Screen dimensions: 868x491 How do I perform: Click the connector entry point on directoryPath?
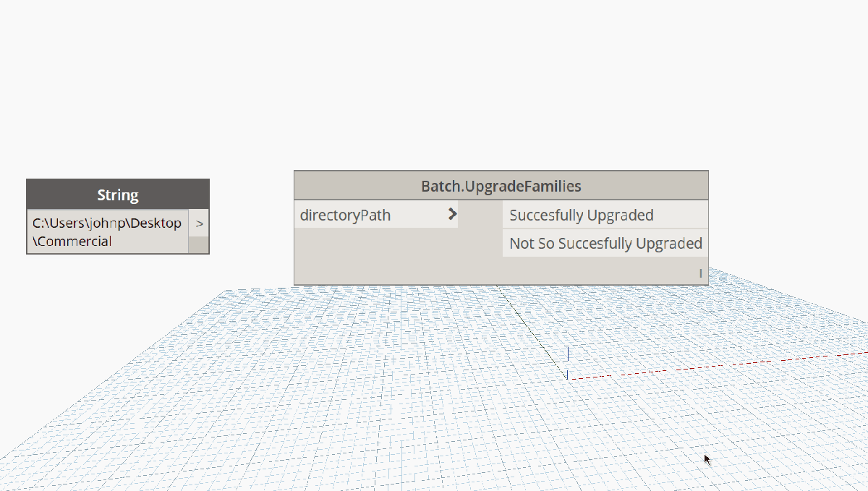point(453,214)
